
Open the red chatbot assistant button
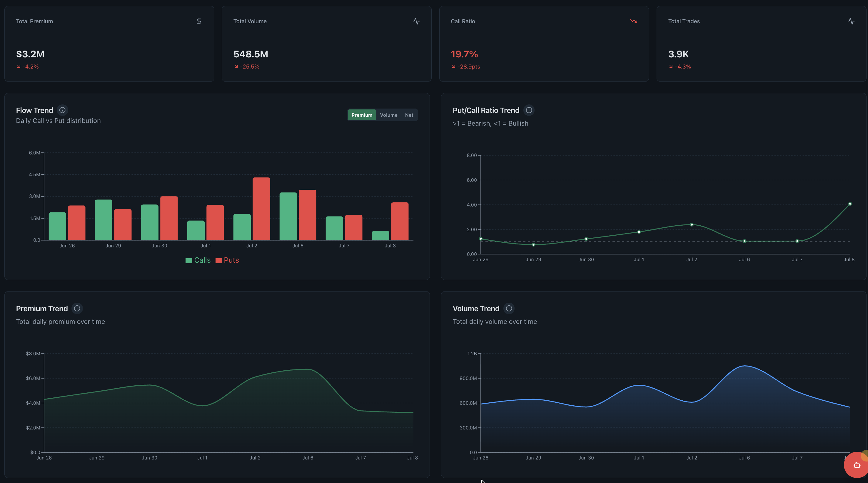[x=856, y=465]
